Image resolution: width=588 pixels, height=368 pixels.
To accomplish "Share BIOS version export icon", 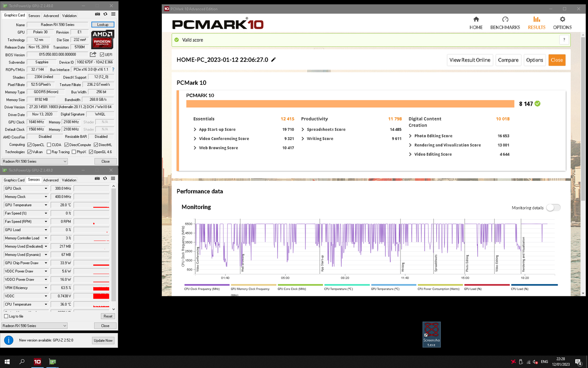I will [x=93, y=55].
